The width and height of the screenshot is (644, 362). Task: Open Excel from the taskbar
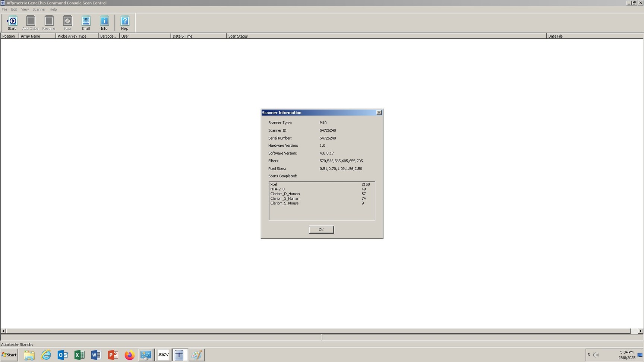tap(79, 355)
